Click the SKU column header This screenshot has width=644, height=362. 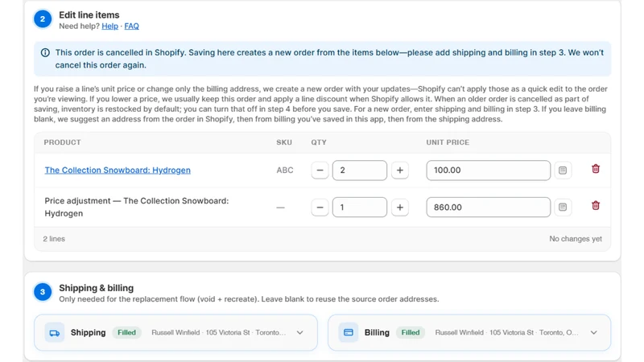coord(284,142)
